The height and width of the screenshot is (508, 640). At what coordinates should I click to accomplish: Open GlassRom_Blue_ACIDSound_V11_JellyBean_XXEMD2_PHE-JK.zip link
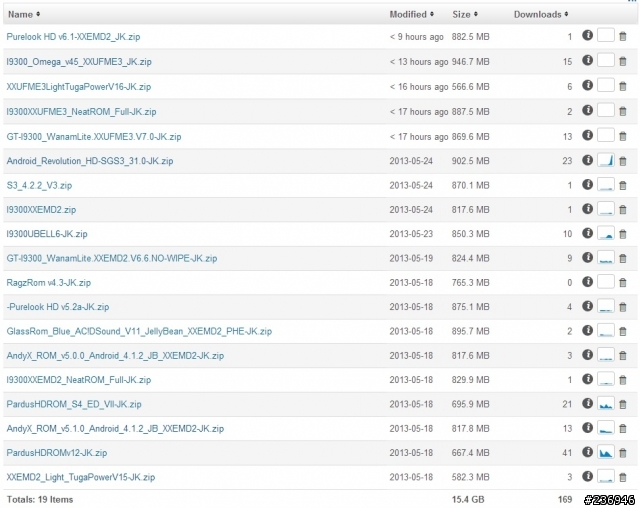[139, 331]
